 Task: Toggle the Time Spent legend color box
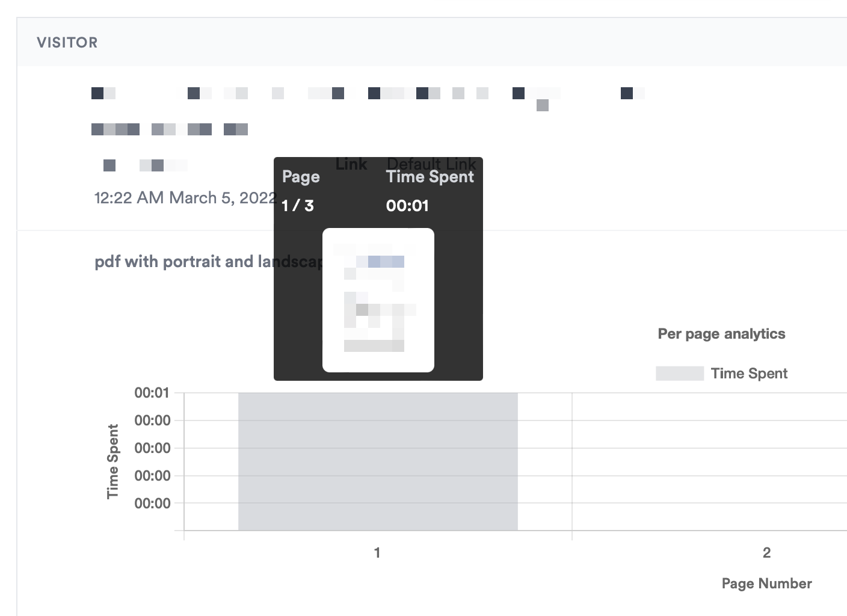pyautogui.click(x=680, y=373)
